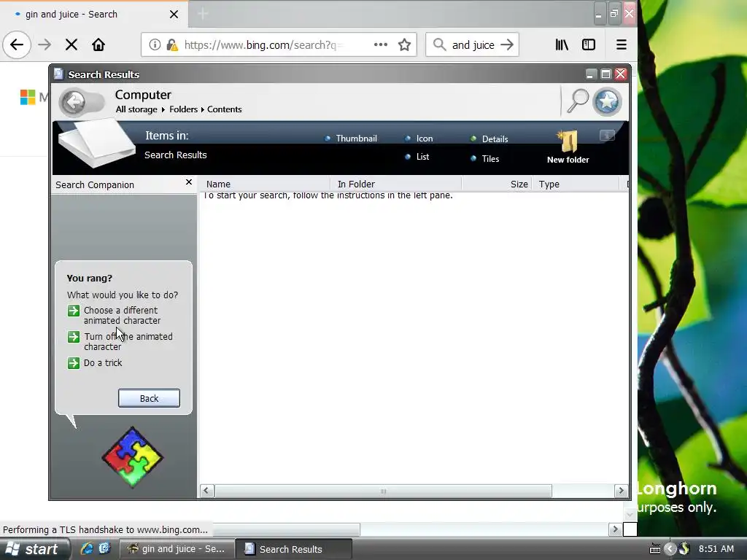Screen dimensions: 747x560
Task: Create a New folder
Action: [x=568, y=147]
